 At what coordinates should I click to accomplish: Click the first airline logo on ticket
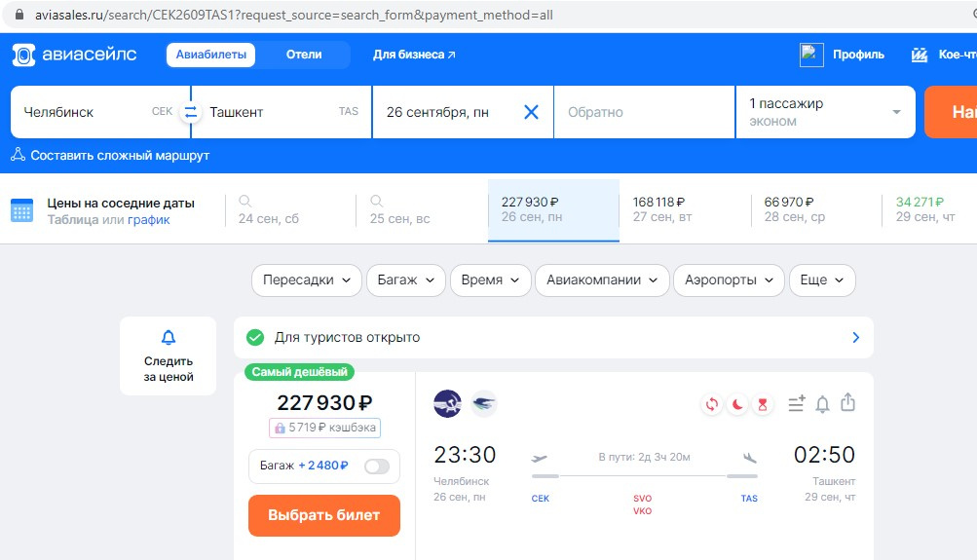(447, 403)
